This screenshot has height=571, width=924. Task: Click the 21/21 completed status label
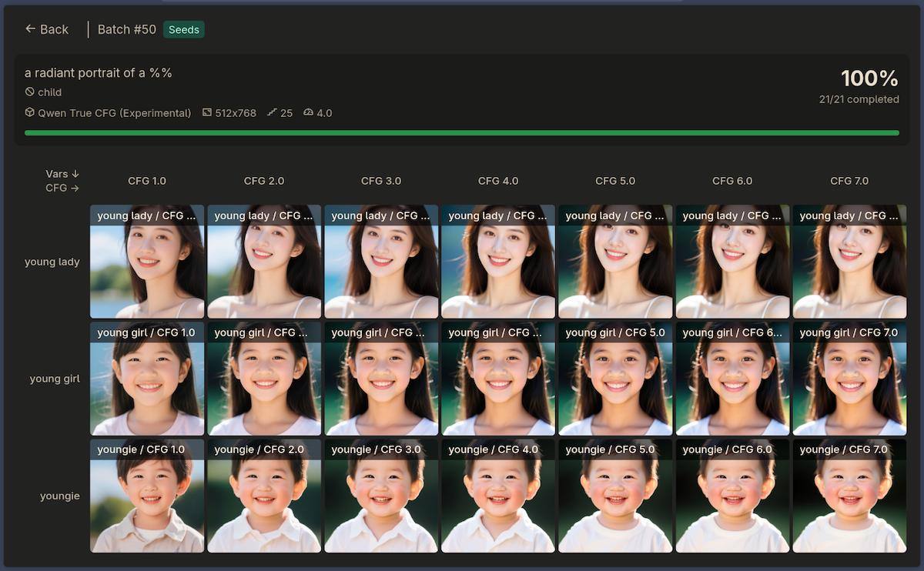click(858, 99)
